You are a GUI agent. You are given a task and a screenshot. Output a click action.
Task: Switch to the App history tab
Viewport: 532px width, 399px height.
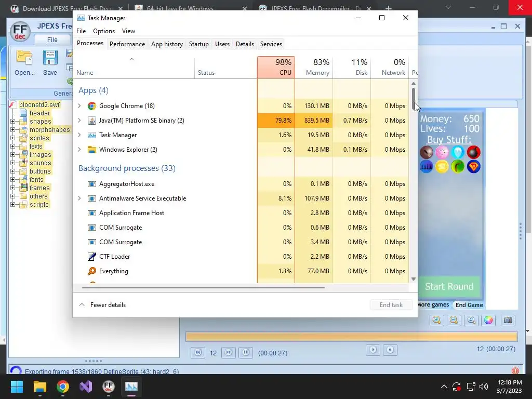pos(167,44)
